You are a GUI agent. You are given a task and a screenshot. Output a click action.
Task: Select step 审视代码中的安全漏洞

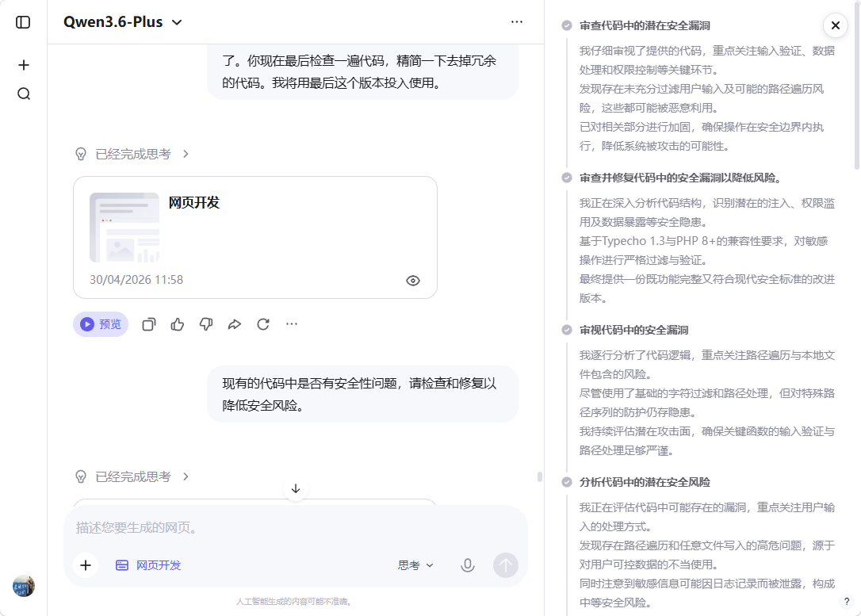[x=633, y=330]
